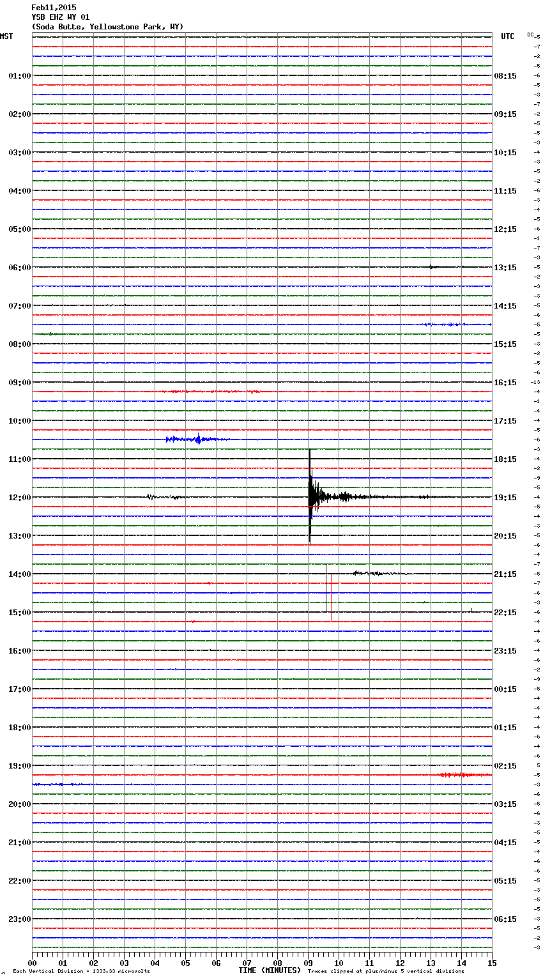Click the '12:15' UTC time label

point(505,229)
